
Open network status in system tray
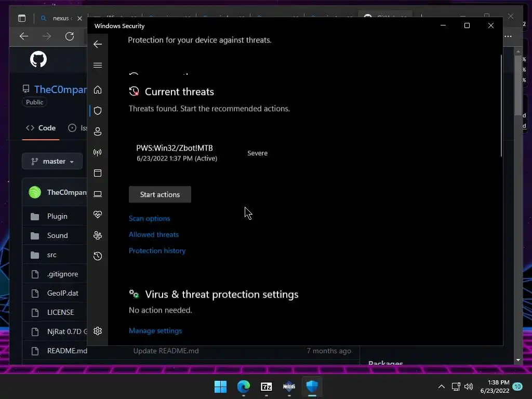click(456, 387)
